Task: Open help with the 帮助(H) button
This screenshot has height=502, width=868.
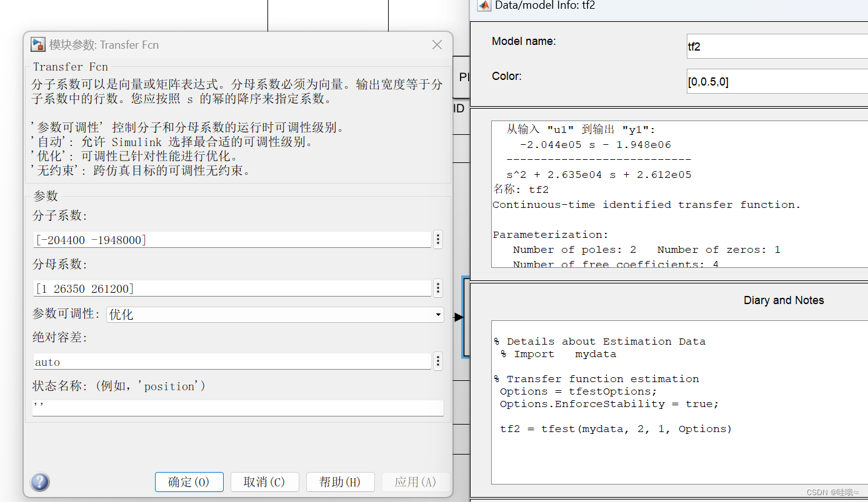Action: tap(340, 481)
